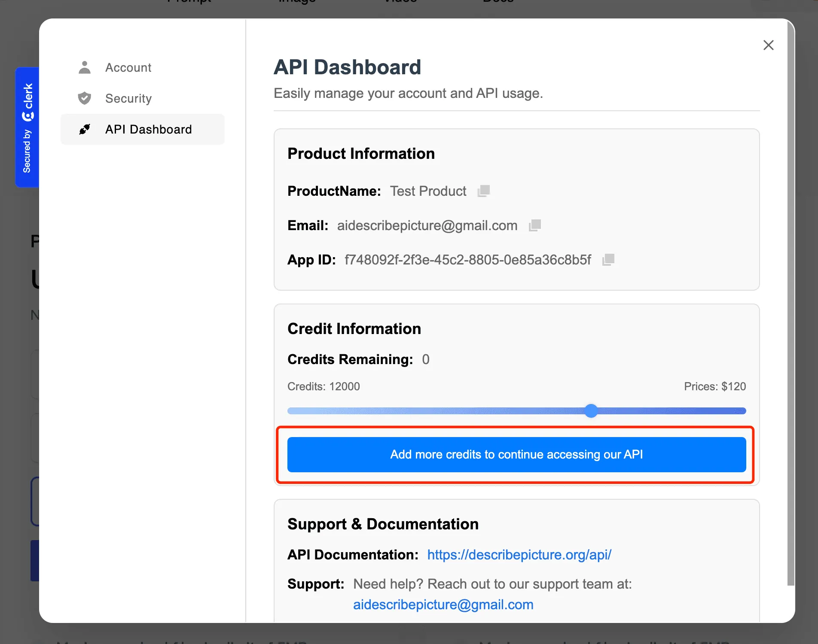818x644 pixels.
Task: Open the API documentation link
Action: point(519,554)
